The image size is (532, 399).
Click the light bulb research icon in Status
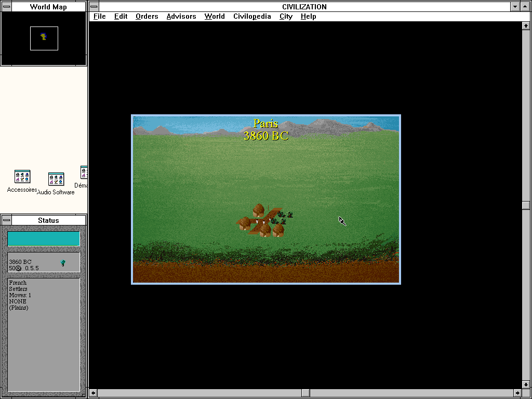click(63, 263)
